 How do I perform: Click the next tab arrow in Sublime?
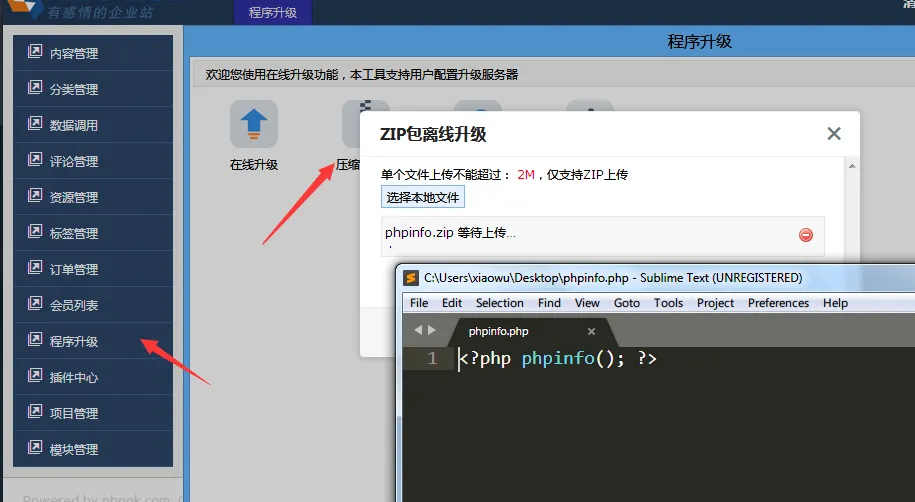(x=432, y=330)
